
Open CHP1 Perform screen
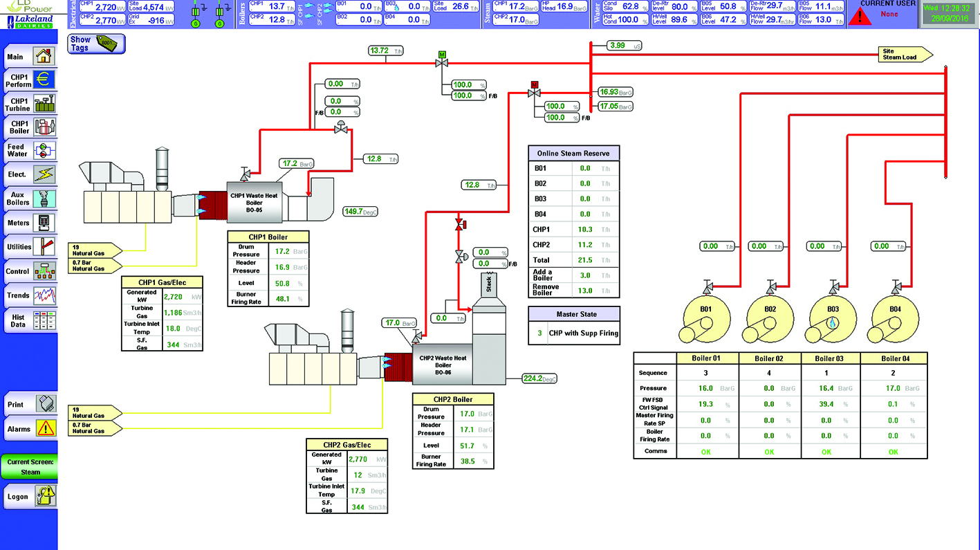(30, 80)
